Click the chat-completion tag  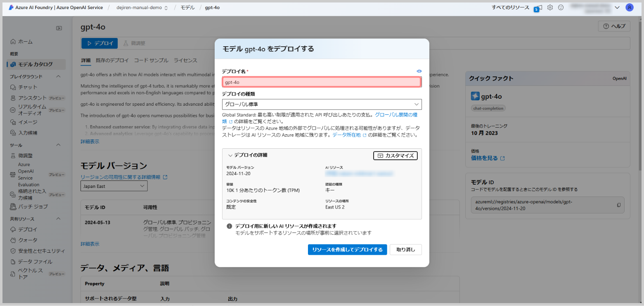[488, 108]
